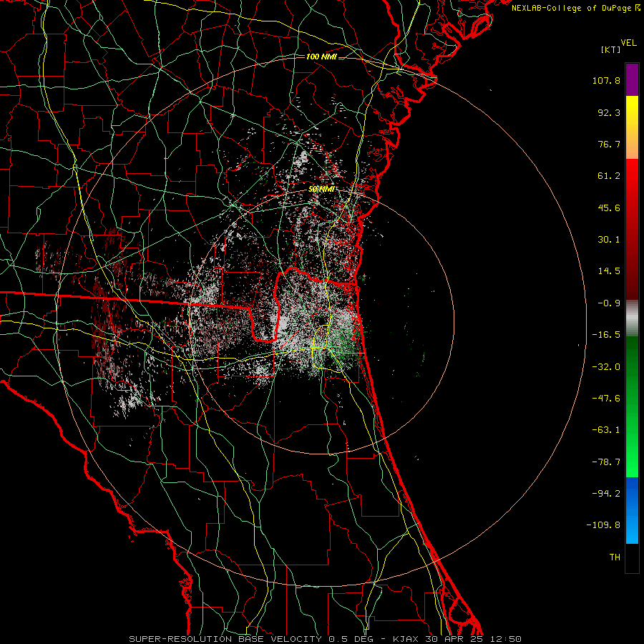
Task: Select the 61.2 velocity scale value
Action: coord(609,176)
